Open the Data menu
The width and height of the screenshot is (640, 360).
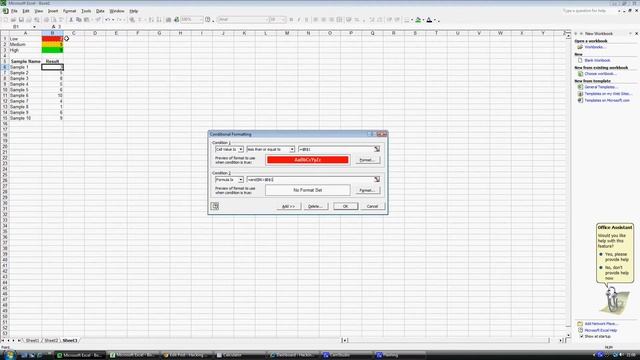[100, 11]
